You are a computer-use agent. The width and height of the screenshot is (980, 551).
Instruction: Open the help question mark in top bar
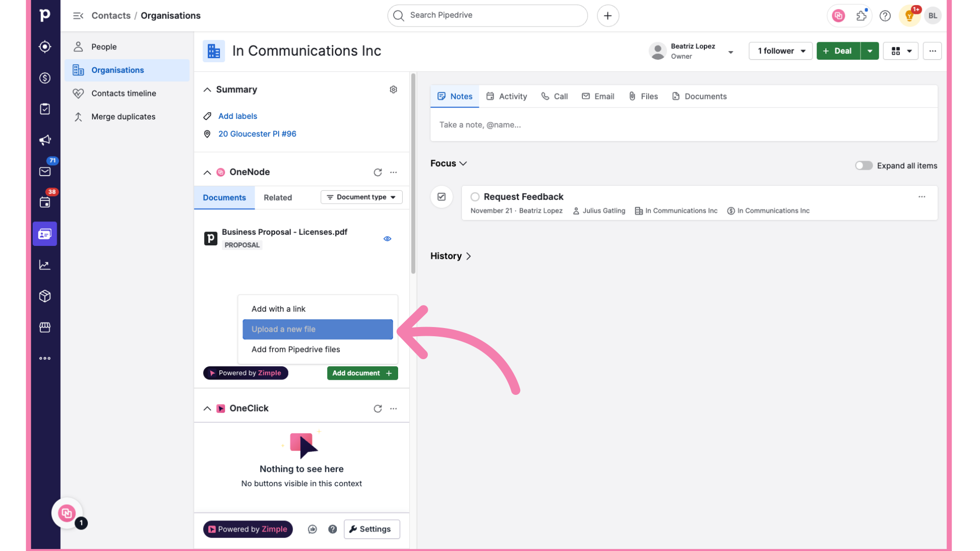tap(885, 16)
